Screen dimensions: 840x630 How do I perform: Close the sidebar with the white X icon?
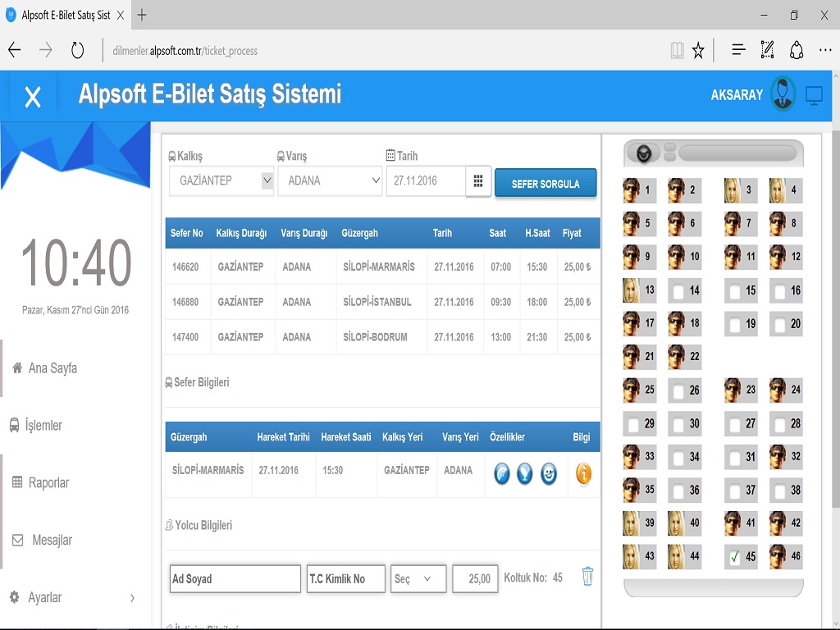click(33, 97)
